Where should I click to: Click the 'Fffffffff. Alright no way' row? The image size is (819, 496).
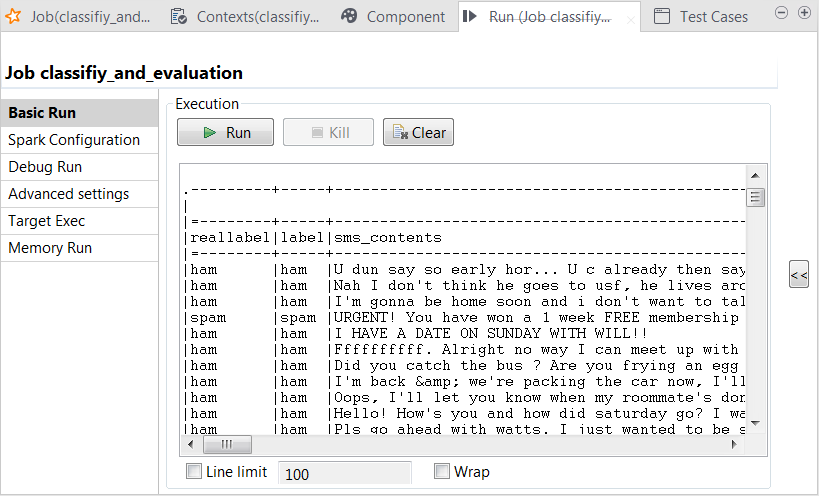point(464,349)
